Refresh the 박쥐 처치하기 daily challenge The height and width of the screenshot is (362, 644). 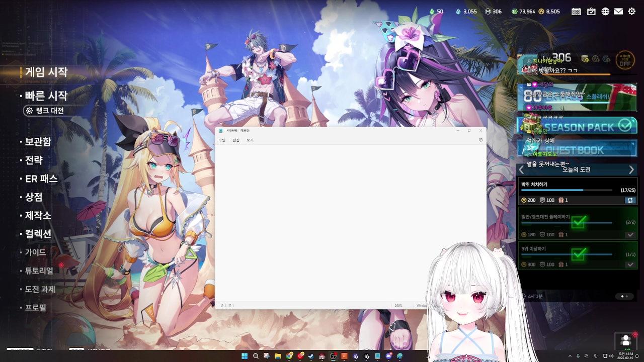630,200
